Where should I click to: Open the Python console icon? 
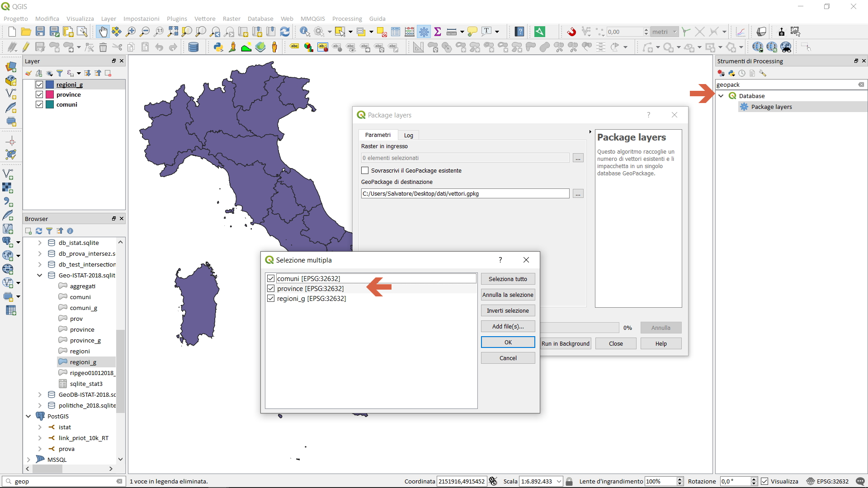[218, 47]
